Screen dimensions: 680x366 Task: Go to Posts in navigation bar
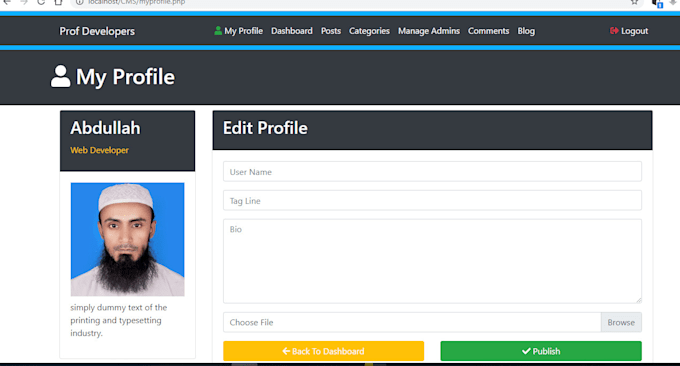(x=331, y=31)
